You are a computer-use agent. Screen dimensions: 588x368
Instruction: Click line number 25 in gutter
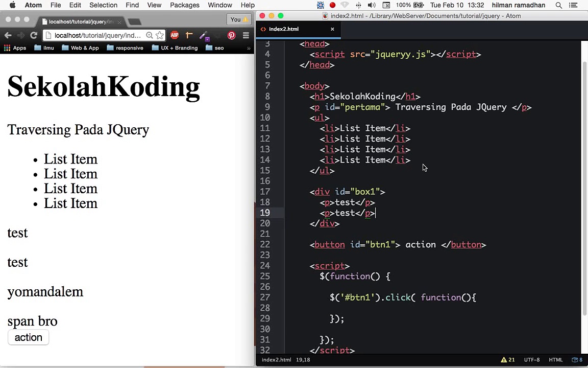tap(265, 276)
